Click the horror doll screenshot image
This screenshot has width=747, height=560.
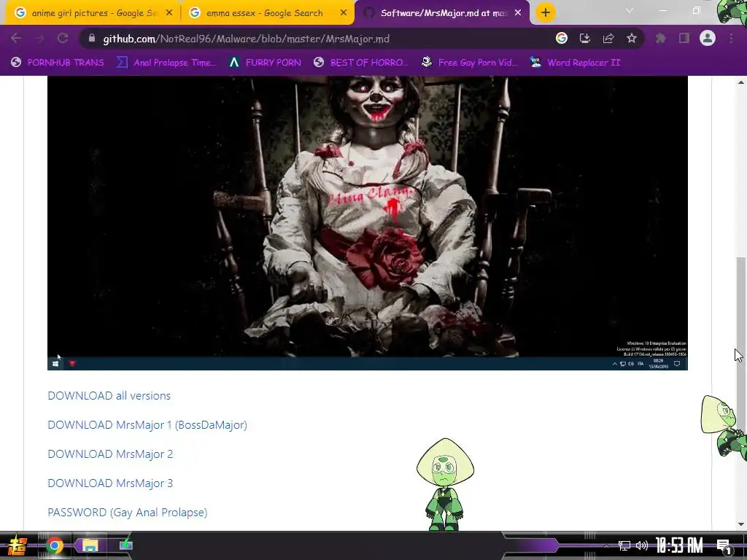pyautogui.click(x=368, y=223)
